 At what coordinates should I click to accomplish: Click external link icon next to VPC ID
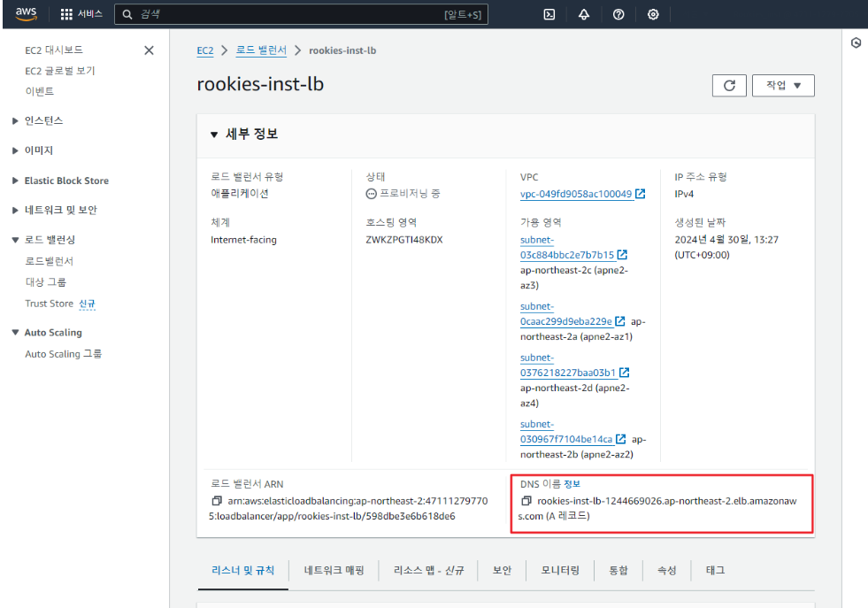pos(640,194)
